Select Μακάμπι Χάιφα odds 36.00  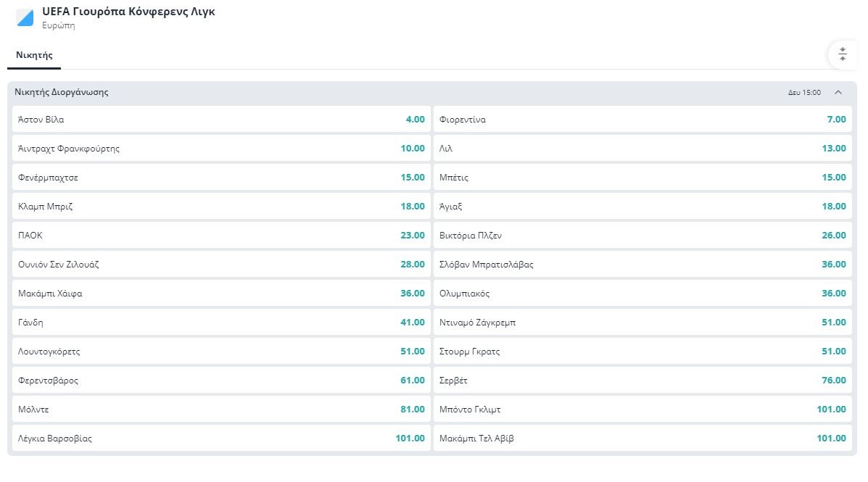pos(221,294)
